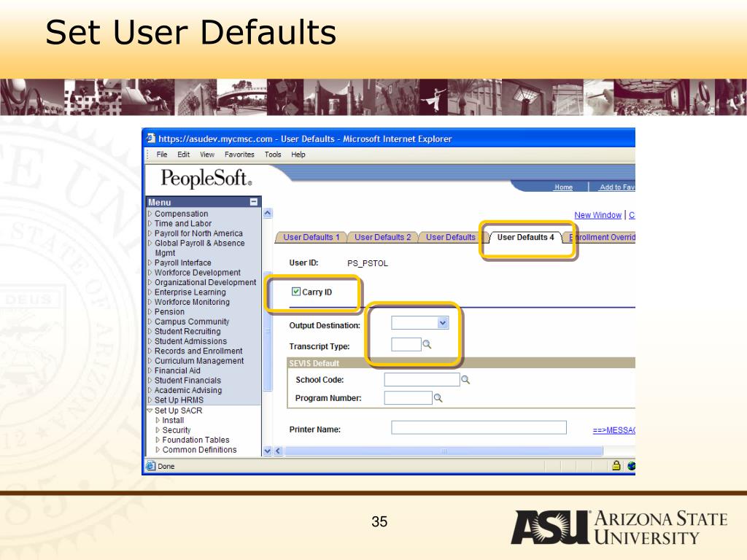The image size is (747, 560).
Task: Open Student Financials menu link
Action: tap(187, 381)
